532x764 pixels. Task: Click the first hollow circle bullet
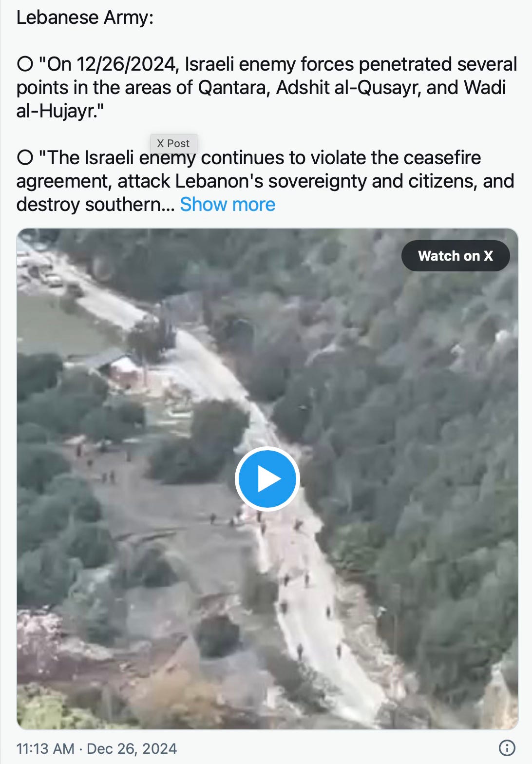(25, 64)
